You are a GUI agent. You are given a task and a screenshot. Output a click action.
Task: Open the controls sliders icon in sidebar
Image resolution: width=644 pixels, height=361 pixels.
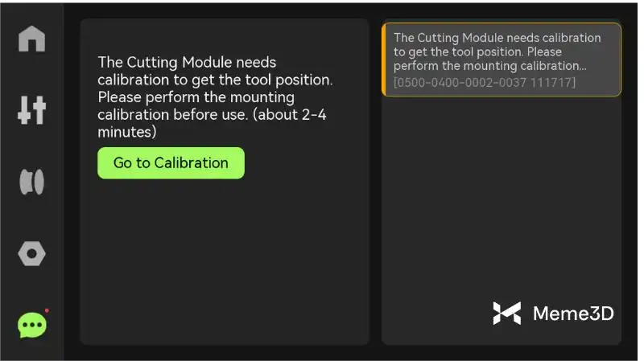coord(31,110)
